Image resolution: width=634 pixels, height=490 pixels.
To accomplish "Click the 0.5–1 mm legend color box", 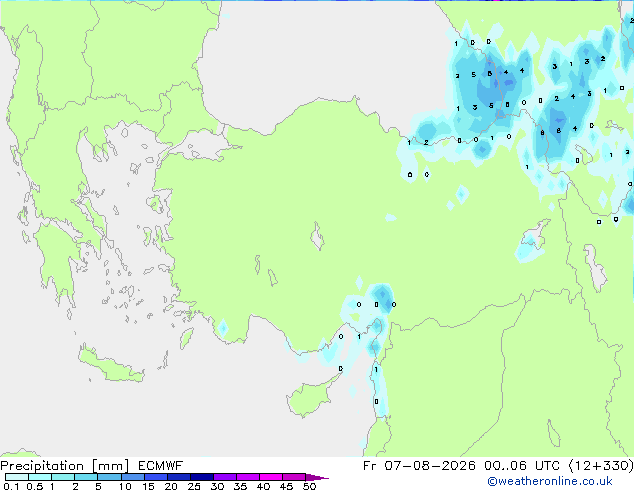I will 40,477.
